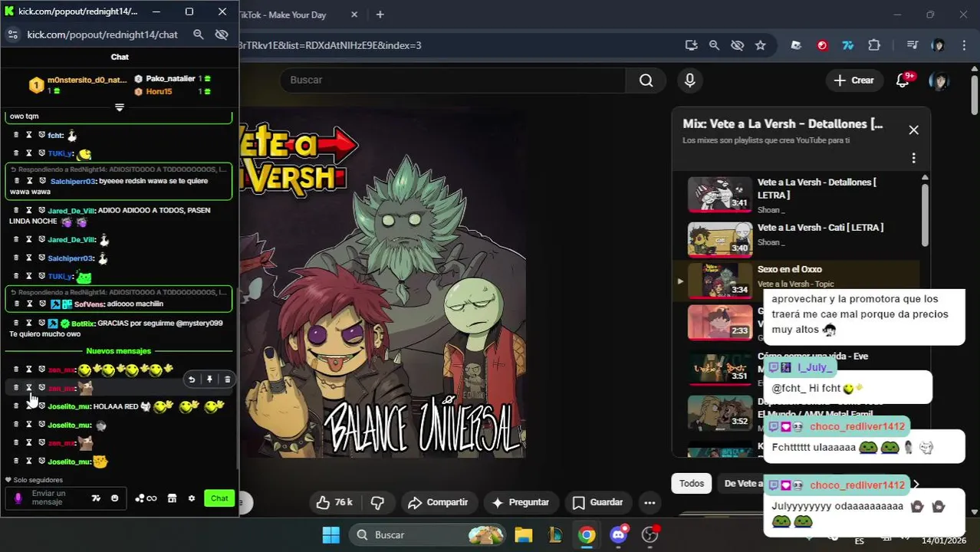Start YouTube voice search microphone
This screenshot has width=980, height=552.
click(x=689, y=80)
